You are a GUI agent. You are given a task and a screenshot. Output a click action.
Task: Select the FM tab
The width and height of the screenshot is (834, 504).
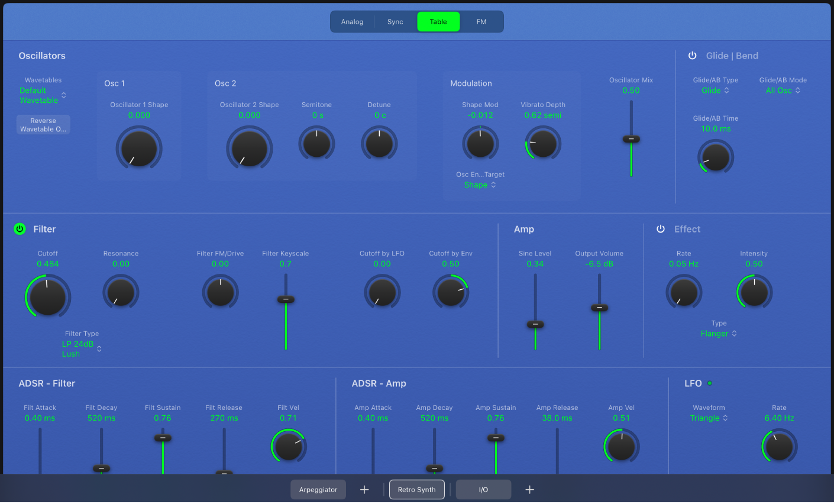click(481, 21)
